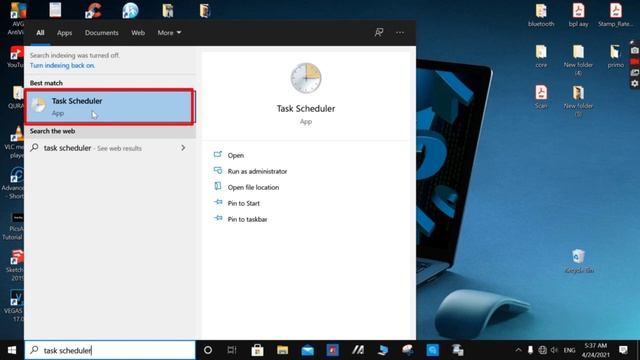Expand the More search filter dropdown

point(169,33)
